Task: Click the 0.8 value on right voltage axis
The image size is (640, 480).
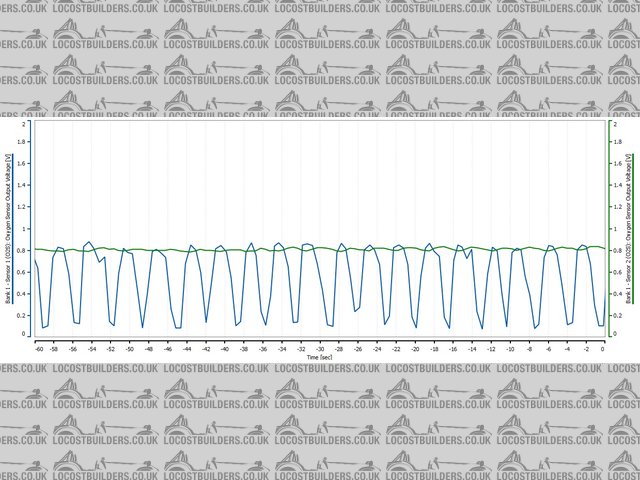Action: pyautogui.click(x=616, y=250)
